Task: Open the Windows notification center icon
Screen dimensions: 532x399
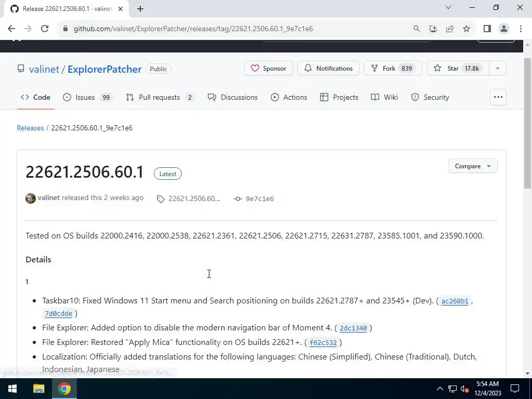Action: [x=515, y=389]
